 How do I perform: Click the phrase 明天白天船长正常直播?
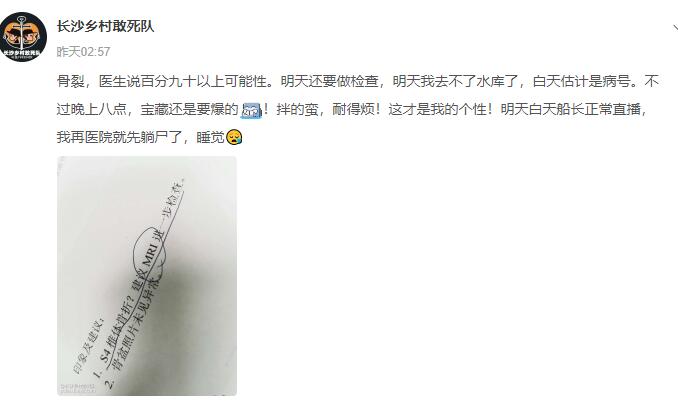pyautogui.click(x=570, y=109)
